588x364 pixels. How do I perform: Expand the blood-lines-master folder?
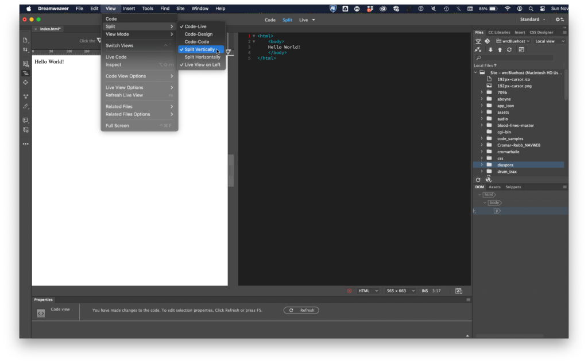pyautogui.click(x=482, y=125)
